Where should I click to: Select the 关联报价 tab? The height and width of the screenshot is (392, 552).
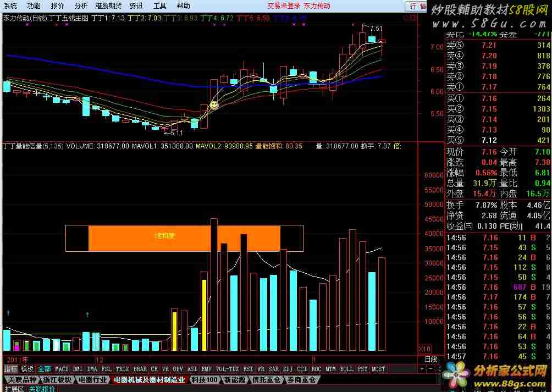[42, 389]
